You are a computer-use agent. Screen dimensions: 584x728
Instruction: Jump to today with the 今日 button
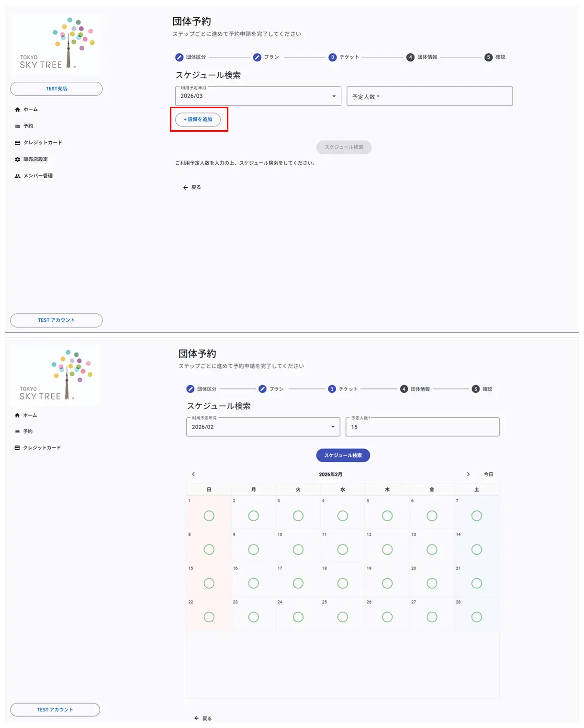click(x=488, y=474)
